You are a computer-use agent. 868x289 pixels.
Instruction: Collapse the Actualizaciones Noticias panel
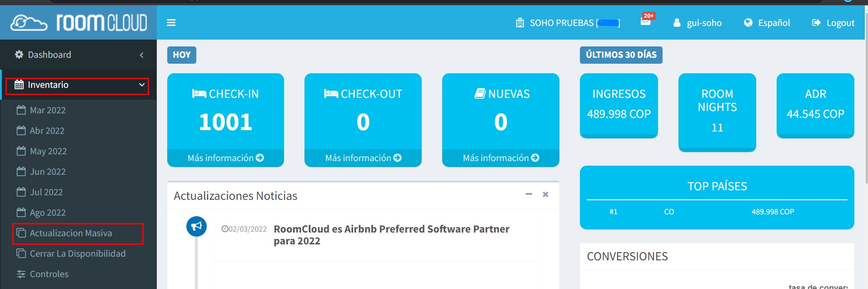529,194
